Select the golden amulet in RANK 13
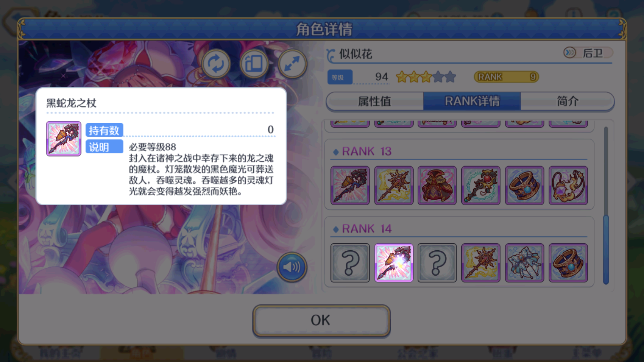This screenshot has height=362, width=644. click(x=568, y=185)
